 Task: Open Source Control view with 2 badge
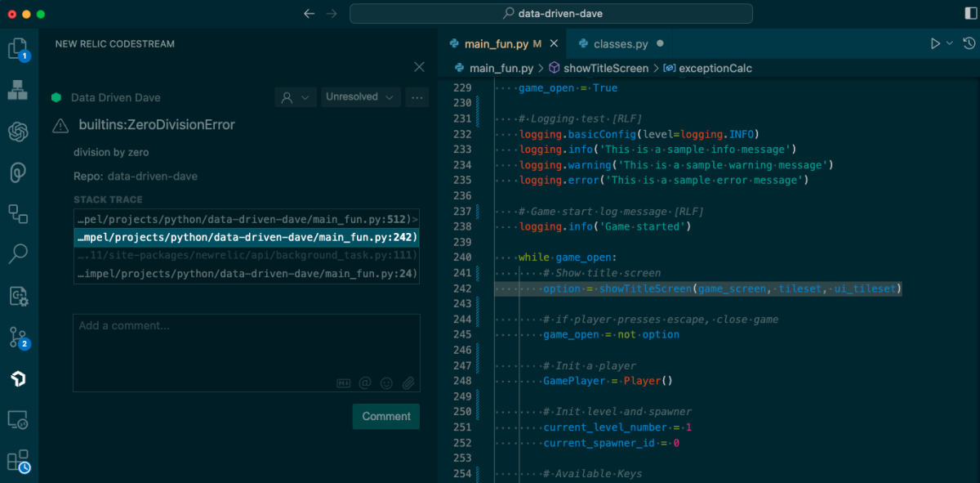click(18, 337)
